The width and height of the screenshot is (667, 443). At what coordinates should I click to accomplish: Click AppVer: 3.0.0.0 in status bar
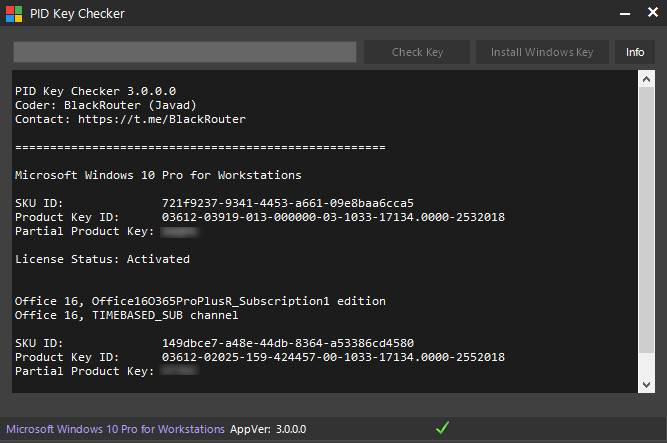click(x=268, y=429)
